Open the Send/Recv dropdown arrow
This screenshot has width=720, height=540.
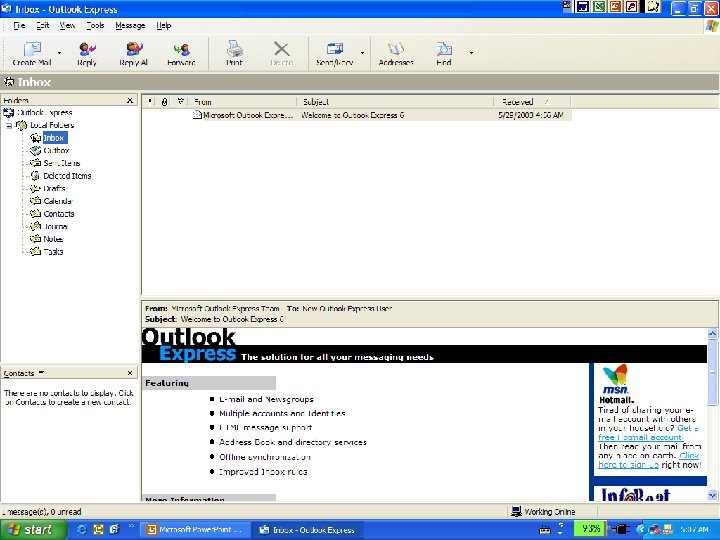(x=362, y=53)
